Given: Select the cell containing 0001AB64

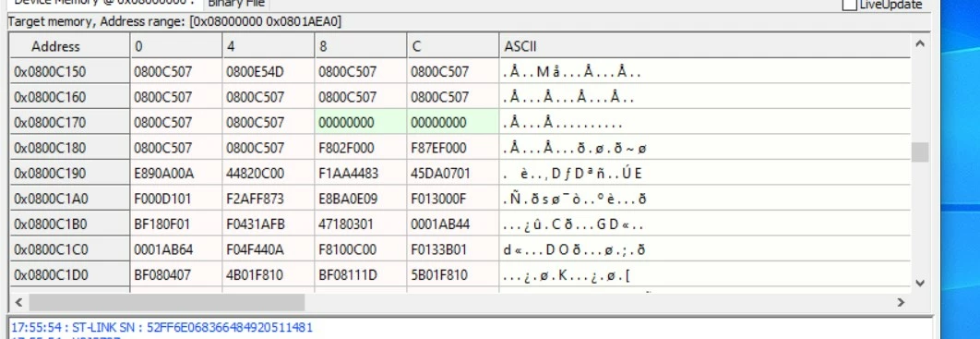Looking at the screenshot, I should 176,249.
